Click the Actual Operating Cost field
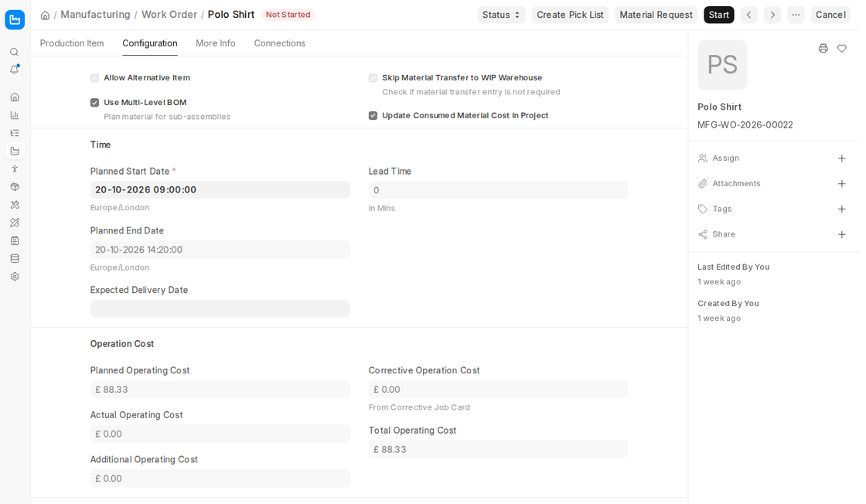This screenshot has width=866, height=504. coord(220,434)
